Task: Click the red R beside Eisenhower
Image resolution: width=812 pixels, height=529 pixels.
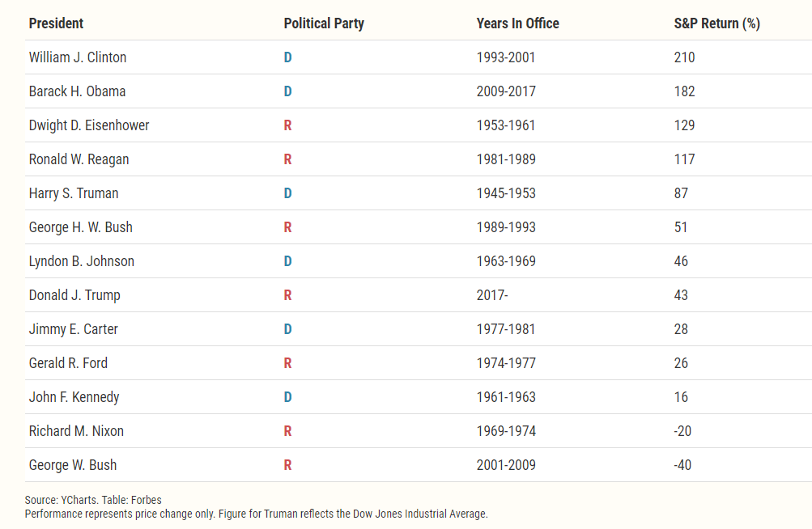Action: (x=288, y=125)
